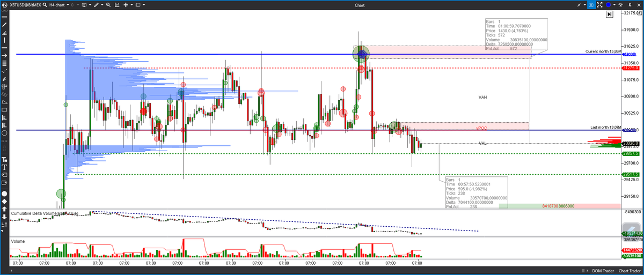Expand the arrow beside the window layout icon

pos(144,5)
